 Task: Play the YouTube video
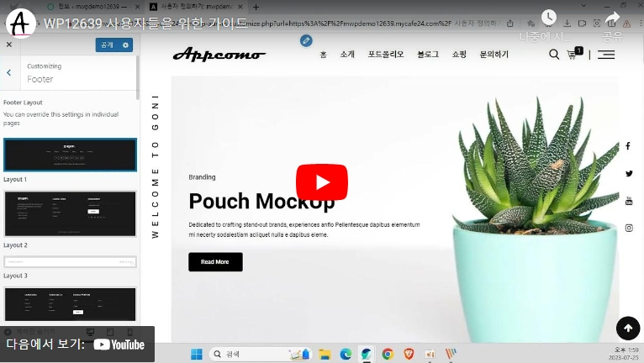[x=322, y=182]
